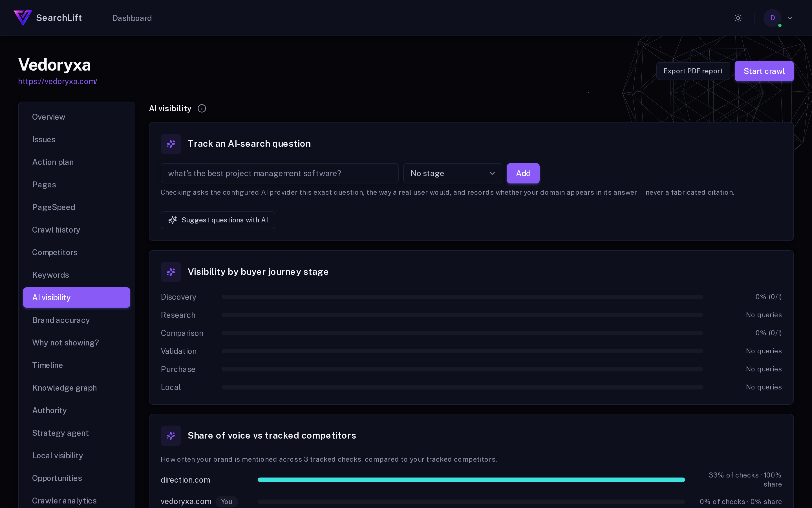The height and width of the screenshot is (508, 812).
Task: Open Pages in the sidebar
Action: tap(76, 185)
